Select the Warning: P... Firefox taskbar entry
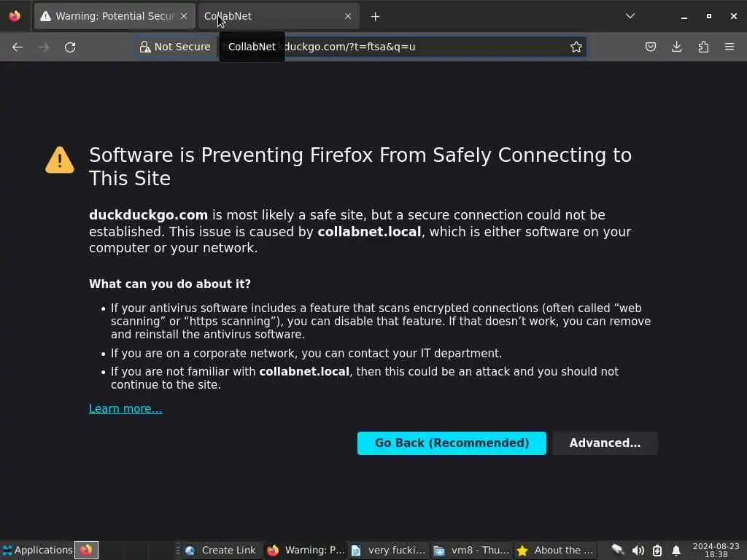This screenshot has width=747, height=560. [x=306, y=550]
